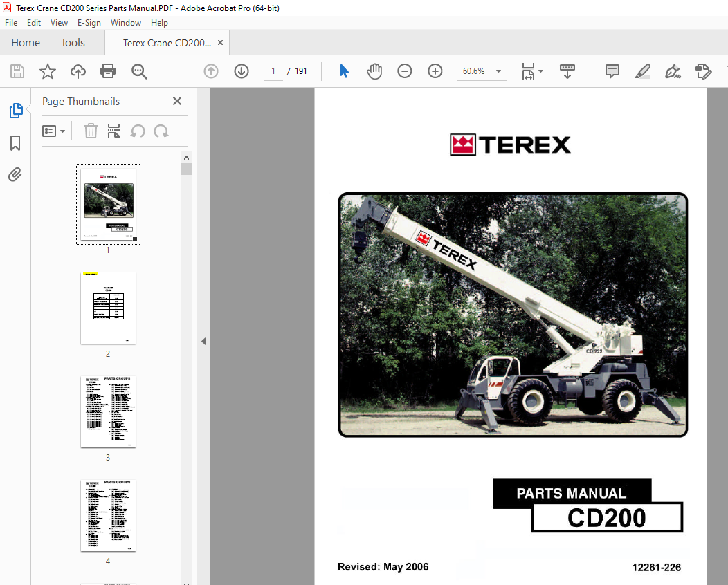The height and width of the screenshot is (585, 728).
Task: Rotate page clockwise
Action: [161, 131]
